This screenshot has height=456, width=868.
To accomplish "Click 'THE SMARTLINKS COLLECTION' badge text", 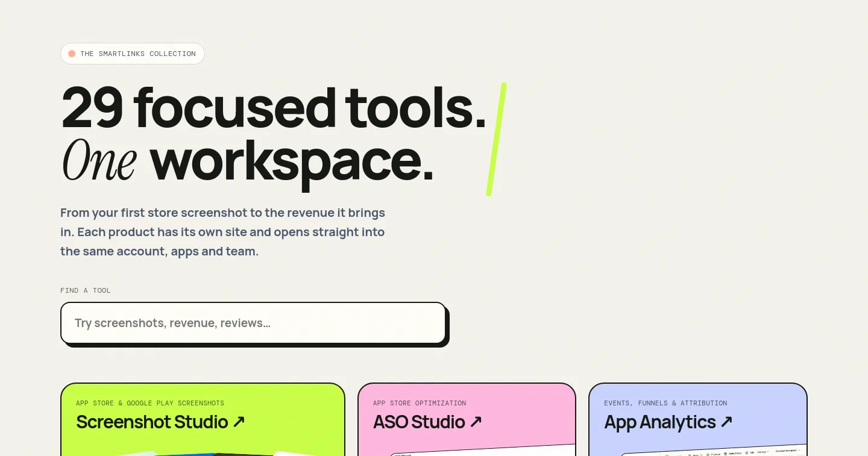I will click(x=138, y=54).
